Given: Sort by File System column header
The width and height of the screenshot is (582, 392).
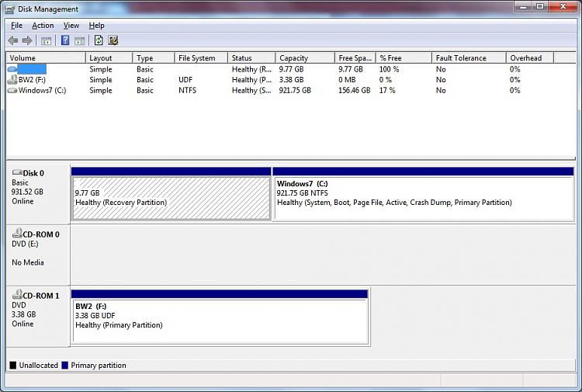Looking at the screenshot, I should tap(201, 58).
